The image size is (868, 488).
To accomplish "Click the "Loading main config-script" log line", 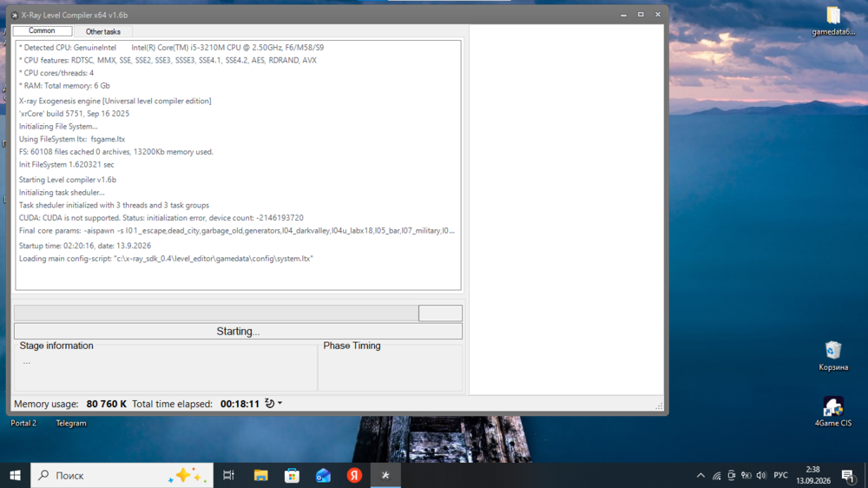I will (x=166, y=259).
